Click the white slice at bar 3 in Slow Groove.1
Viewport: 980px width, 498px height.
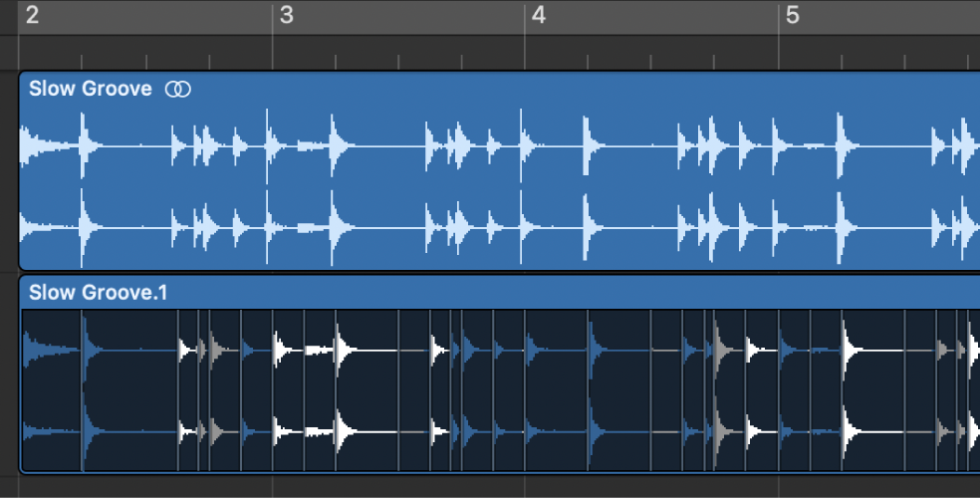(288, 389)
